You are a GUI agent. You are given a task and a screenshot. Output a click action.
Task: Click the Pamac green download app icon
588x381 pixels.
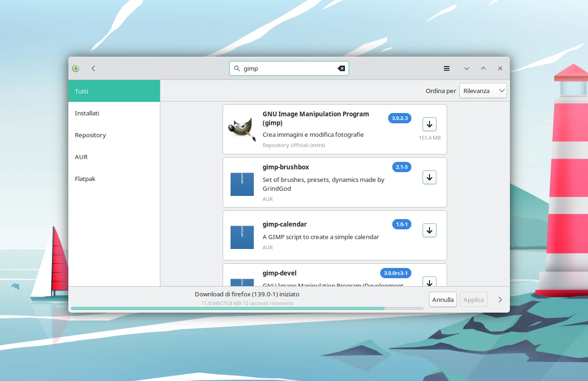point(76,68)
